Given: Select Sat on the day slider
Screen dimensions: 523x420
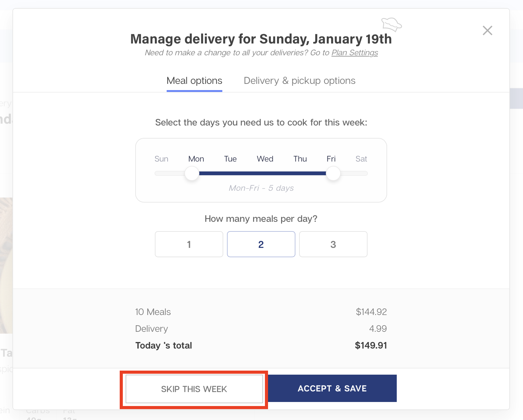Looking at the screenshot, I should (x=361, y=159).
